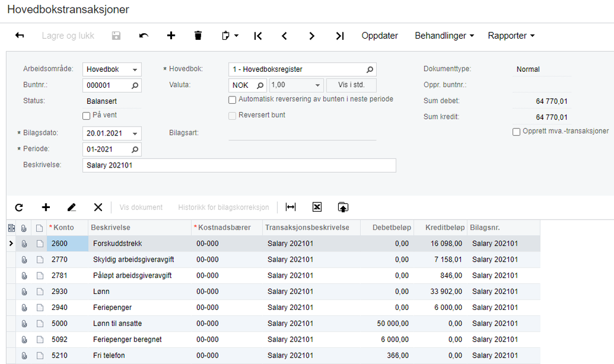Click attachment paperclip in row 5000
The height and width of the screenshot is (364, 614).
tap(25, 323)
